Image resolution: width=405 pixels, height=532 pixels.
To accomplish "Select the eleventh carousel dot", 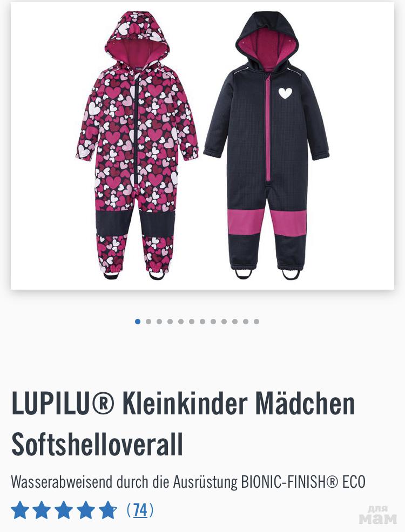I will [246, 321].
